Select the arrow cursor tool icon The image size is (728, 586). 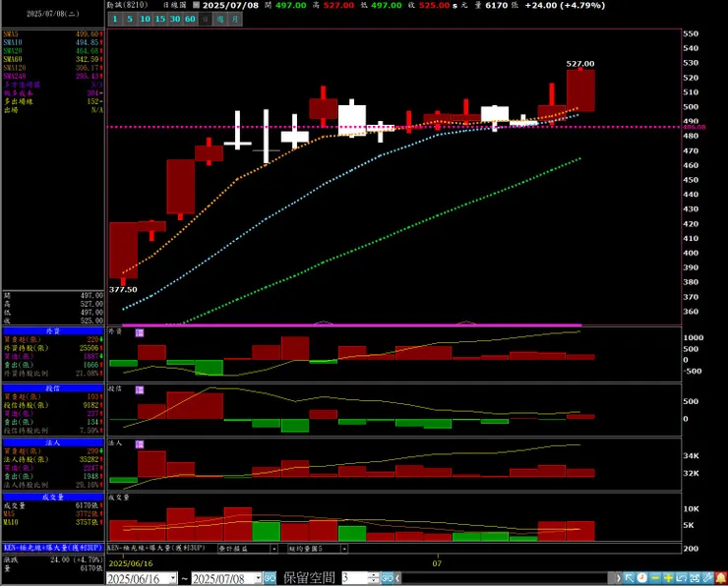(629, 578)
